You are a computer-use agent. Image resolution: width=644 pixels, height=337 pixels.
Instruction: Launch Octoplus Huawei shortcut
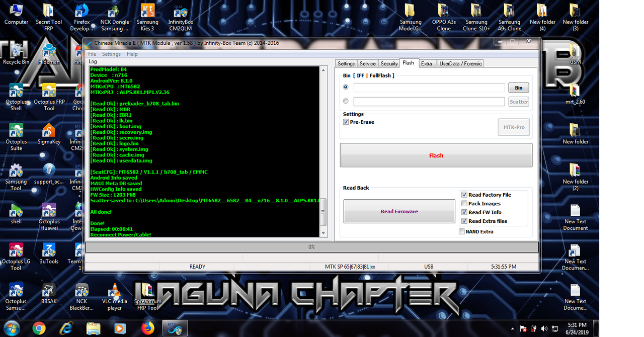(49, 217)
